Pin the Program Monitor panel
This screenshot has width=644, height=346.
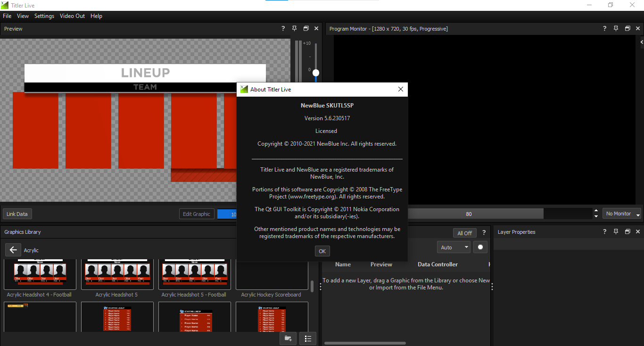point(616,29)
